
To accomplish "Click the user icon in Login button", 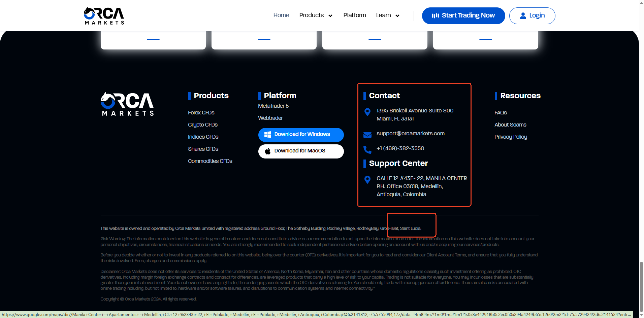I will click(x=523, y=16).
